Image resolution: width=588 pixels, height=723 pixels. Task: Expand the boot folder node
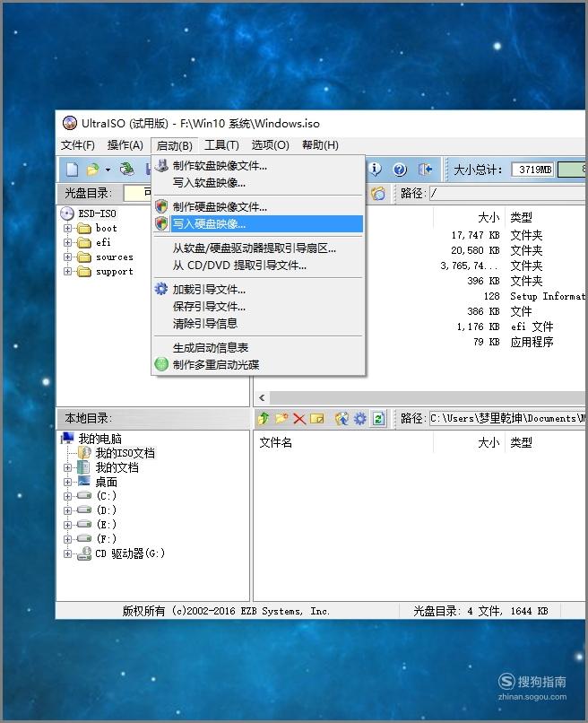[x=68, y=228]
